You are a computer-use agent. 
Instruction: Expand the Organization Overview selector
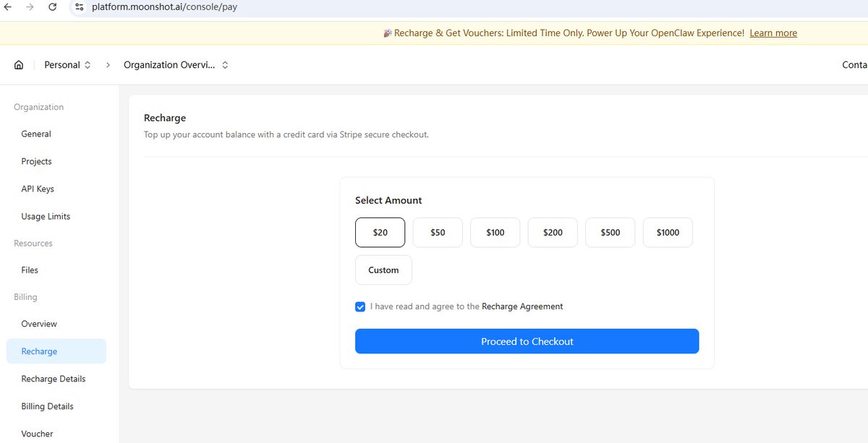tap(176, 65)
